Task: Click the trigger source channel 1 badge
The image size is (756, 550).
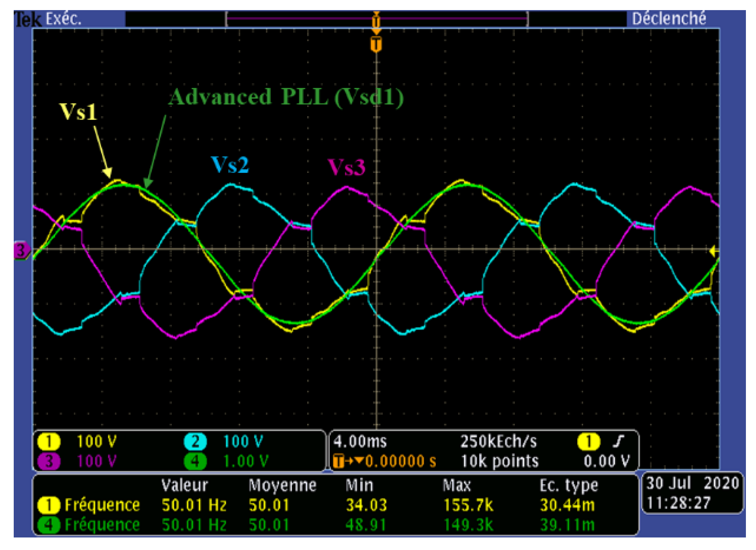Action: coord(588,442)
